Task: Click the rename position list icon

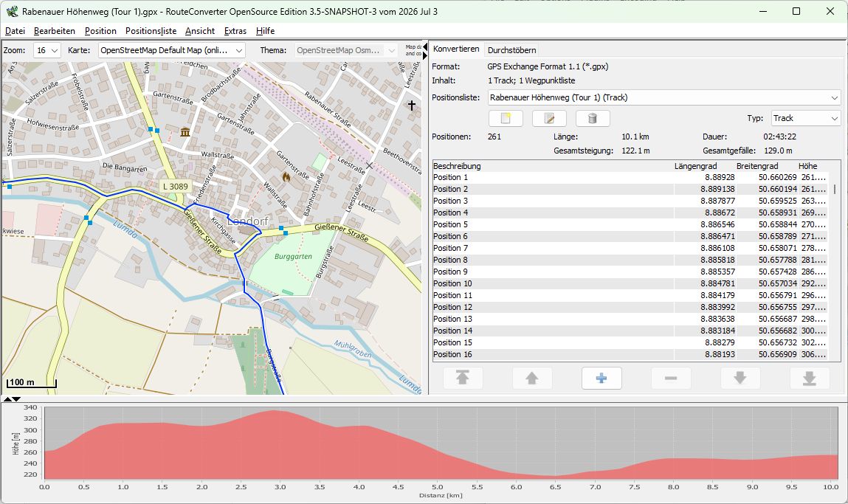Action: point(549,118)
